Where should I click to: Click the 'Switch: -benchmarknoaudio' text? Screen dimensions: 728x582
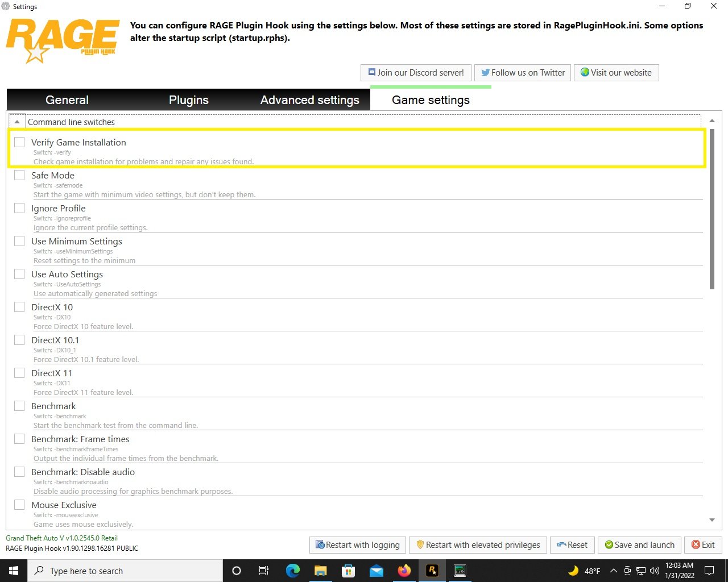tap(71, 482)
